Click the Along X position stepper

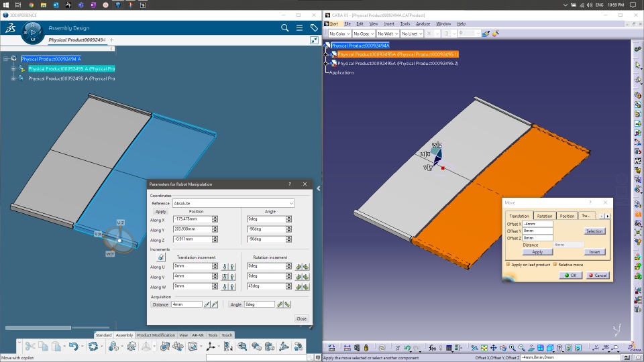(x=215, y=219)
